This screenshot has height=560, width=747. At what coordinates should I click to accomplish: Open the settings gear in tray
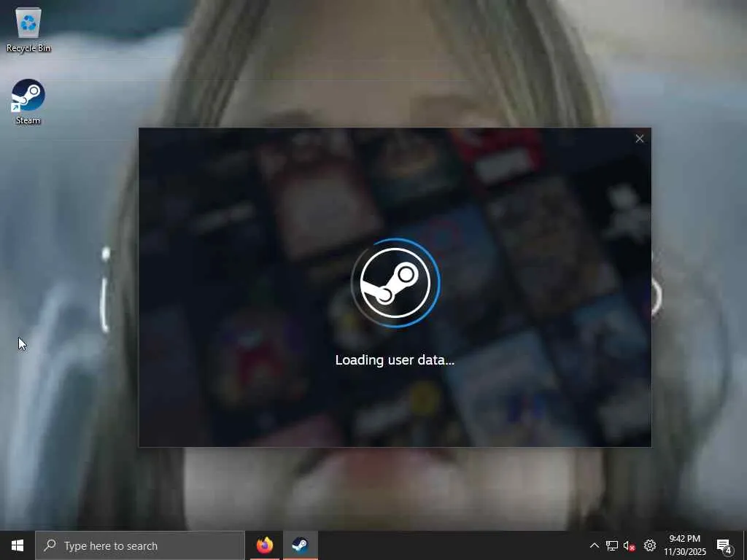[x=649, y=545]
